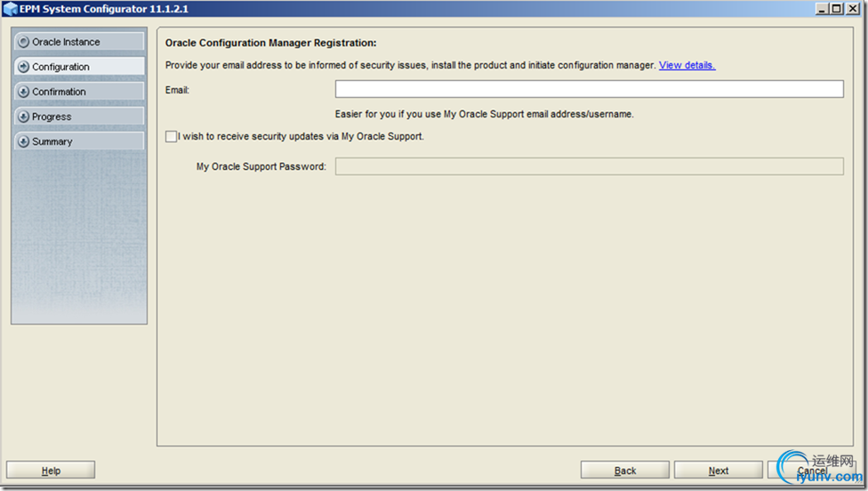
Task: Click the Help button
Action: point(51,470)
